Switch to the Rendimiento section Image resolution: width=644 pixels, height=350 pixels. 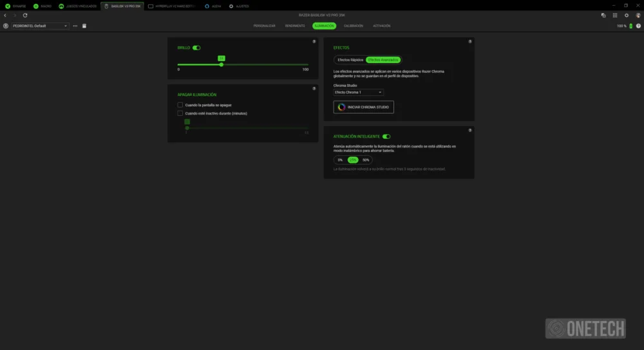pos(295,26)
